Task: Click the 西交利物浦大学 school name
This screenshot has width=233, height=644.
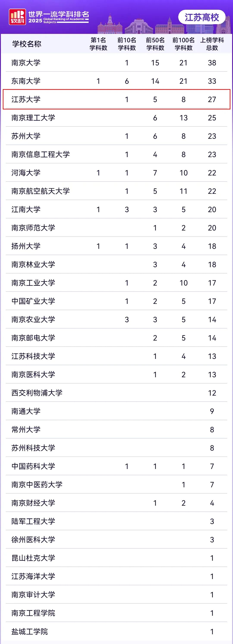Action: pyautogui.click(x=37, y=393)
